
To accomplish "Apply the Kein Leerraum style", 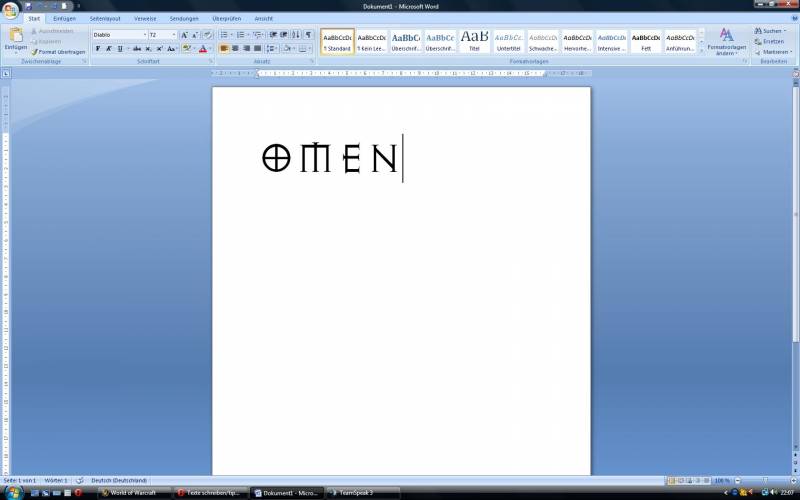I will (371, 41).
